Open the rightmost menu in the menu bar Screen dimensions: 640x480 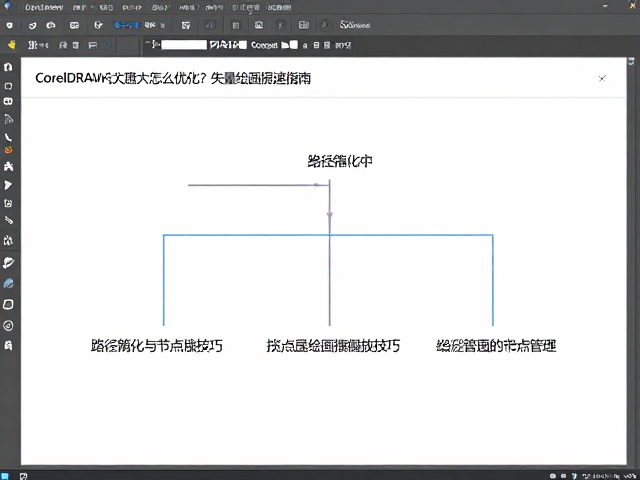[280, 8]
